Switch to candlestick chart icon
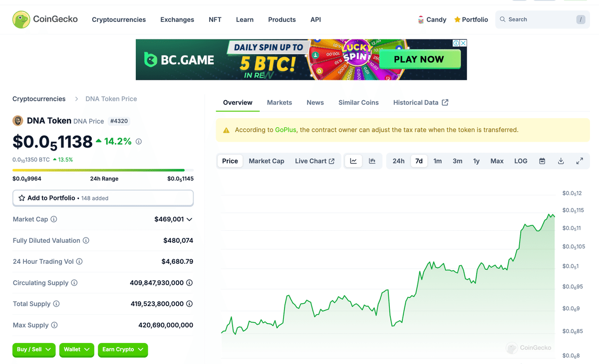Screen dimensions: 599x364 click(x=372, y=161)
